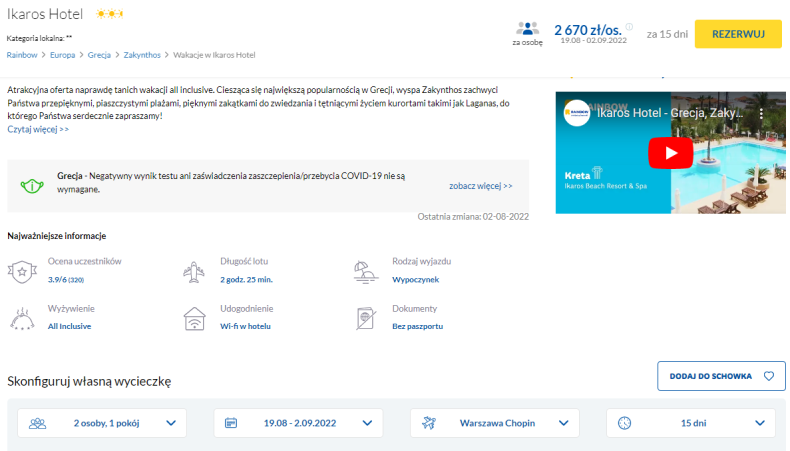Open the '2 osoby, 1 pokój' dropdown
This screenshot has width=790, height=451.
[102, 423]
